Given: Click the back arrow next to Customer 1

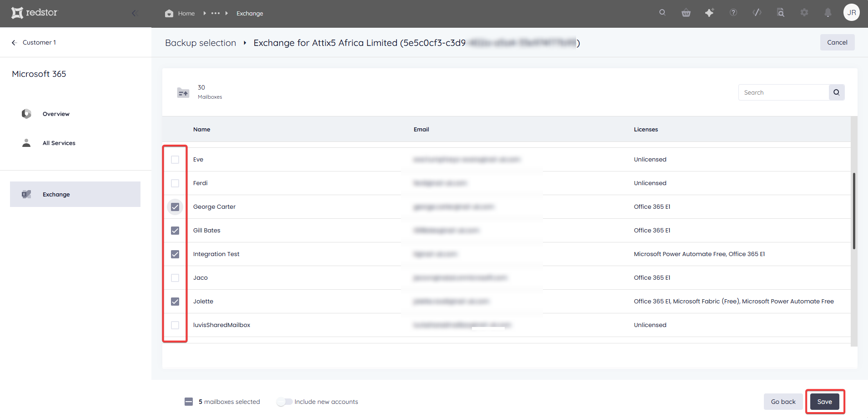Looking at the screenshot, I should [x=15, y=42].
